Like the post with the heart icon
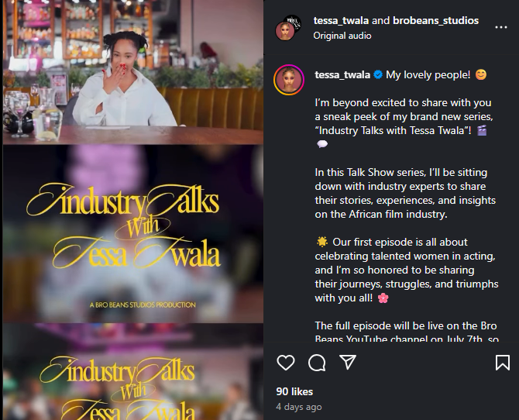The height and width of the screenshot is (420, 519). coord(286,363)
